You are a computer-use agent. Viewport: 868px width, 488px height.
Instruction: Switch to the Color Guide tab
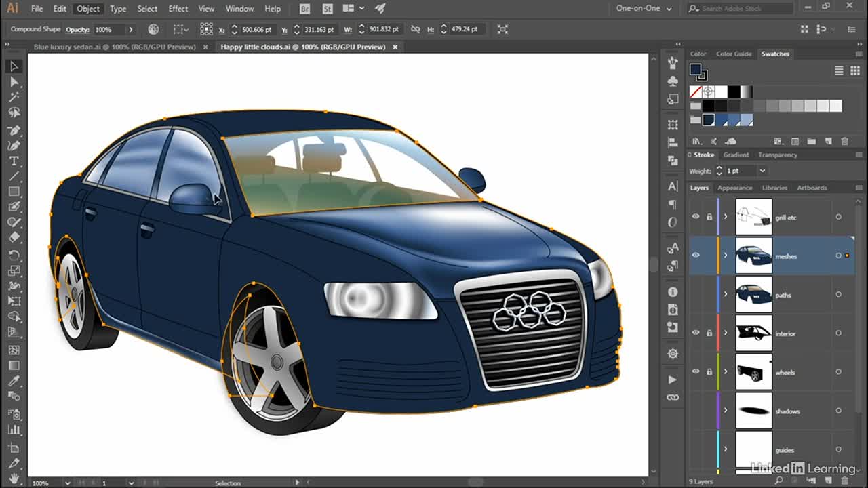(734, 54)
